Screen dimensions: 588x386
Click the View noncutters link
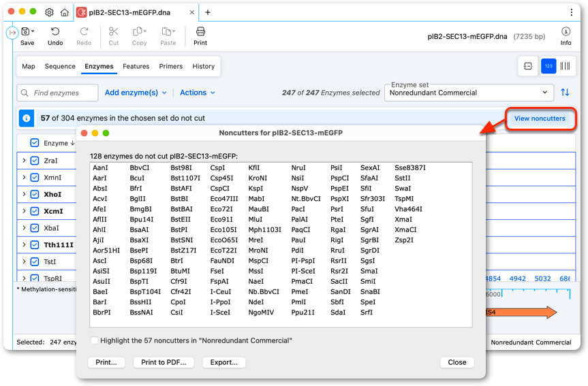click(x=540, y=118)
